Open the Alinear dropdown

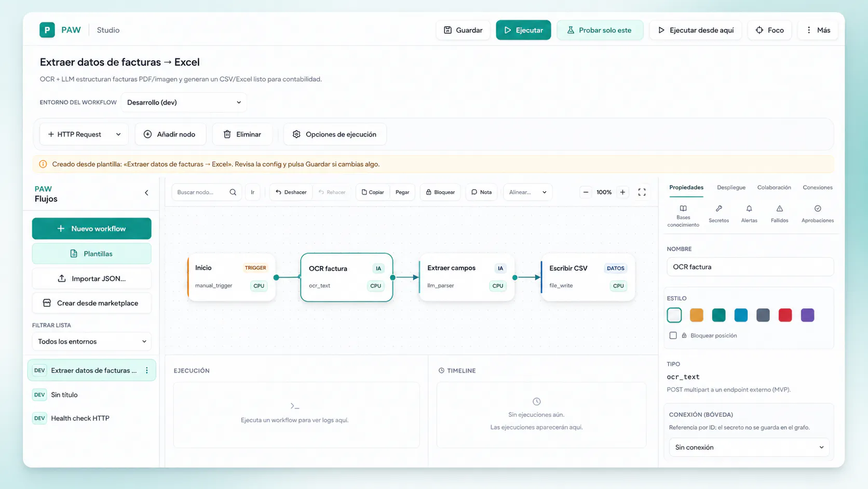527,192
